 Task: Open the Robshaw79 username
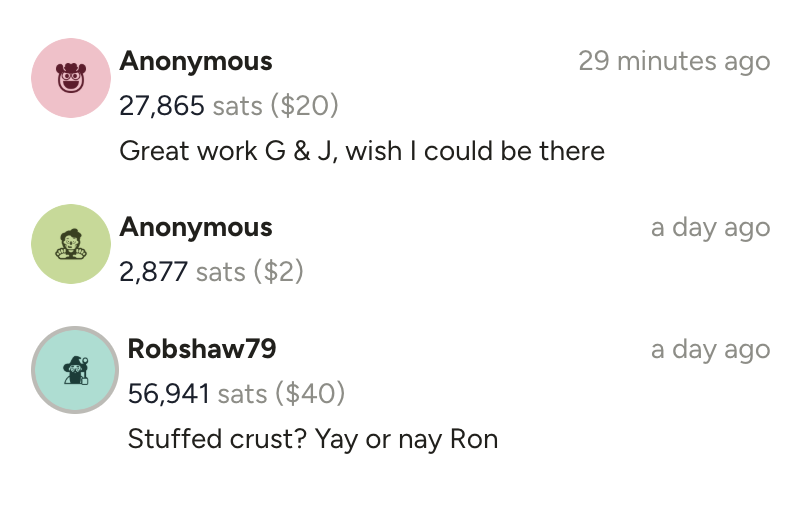coord(202,349)
